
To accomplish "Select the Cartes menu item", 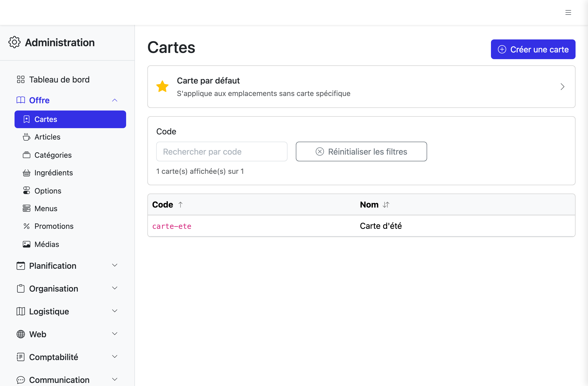I will (70, 119).
